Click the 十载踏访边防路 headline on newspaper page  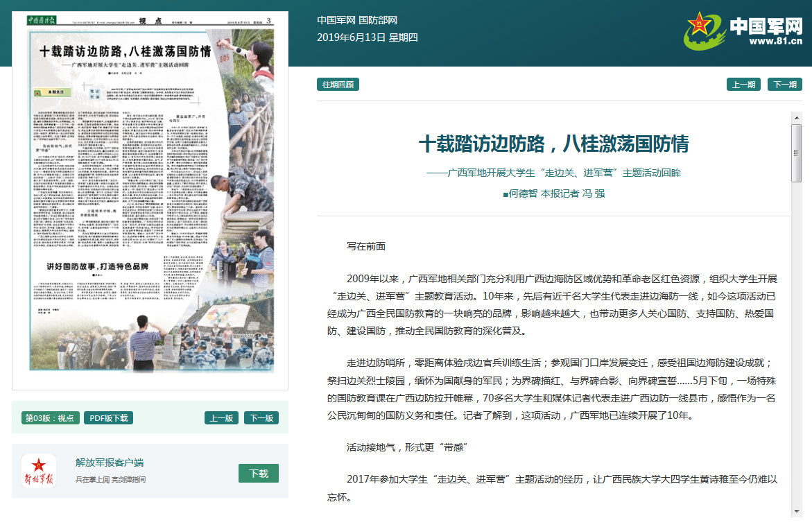tap(125, 51)
